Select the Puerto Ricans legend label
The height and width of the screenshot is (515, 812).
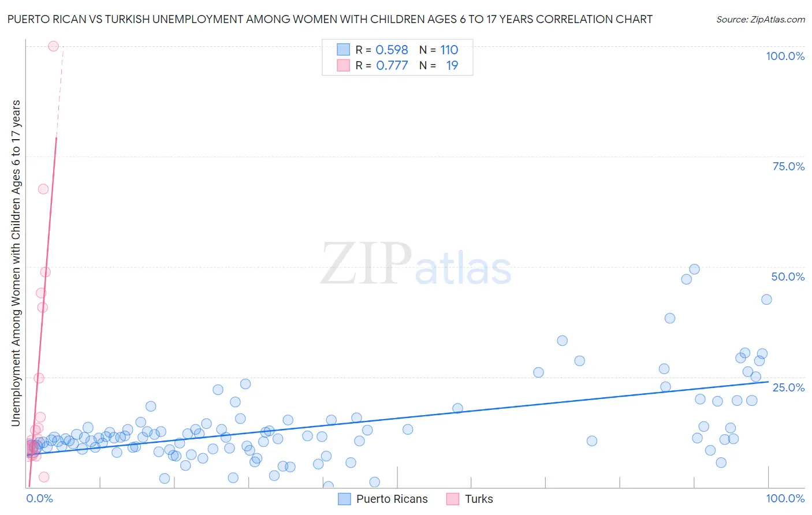tap(392, 499)
